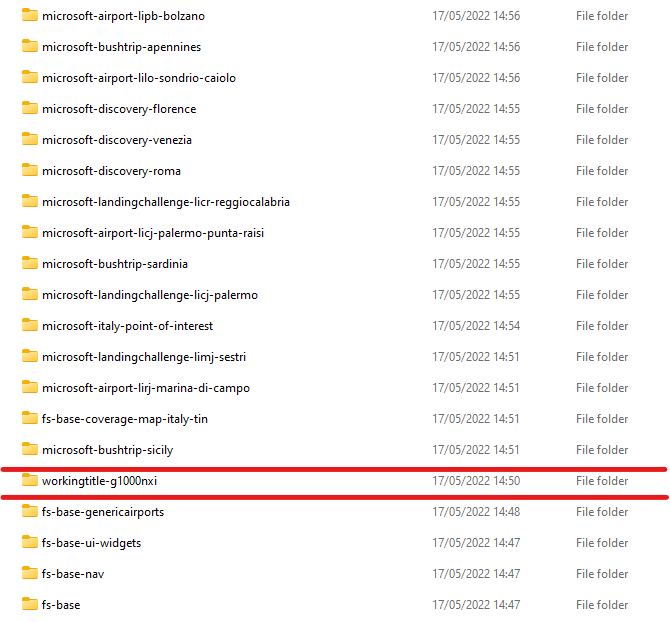Select microsoft-landingchallenge-licr-reggiocalabria name

tap(166, 202)
